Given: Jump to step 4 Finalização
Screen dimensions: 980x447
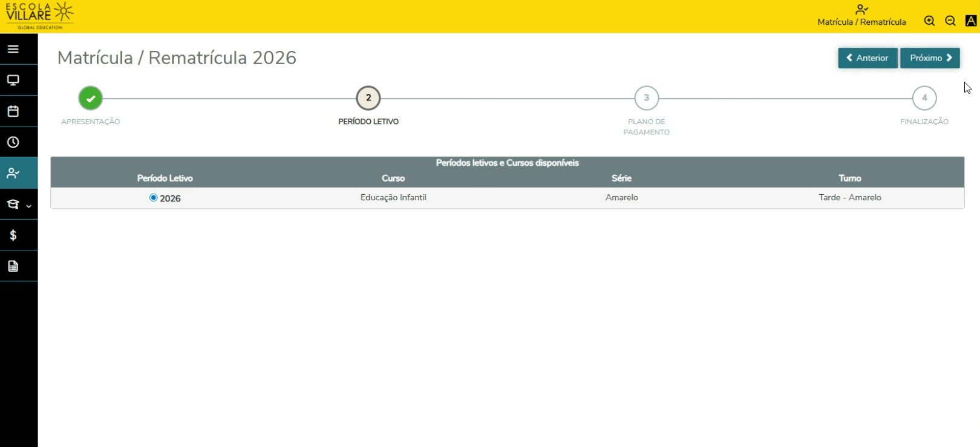Looking at the screenshot, I should tap(924, 98).
